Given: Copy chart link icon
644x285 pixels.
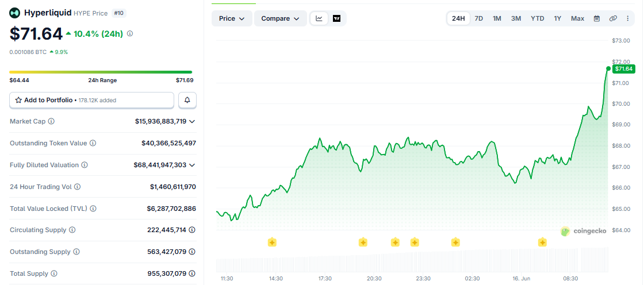Looking at the screenshot, I should click(613, 18).
